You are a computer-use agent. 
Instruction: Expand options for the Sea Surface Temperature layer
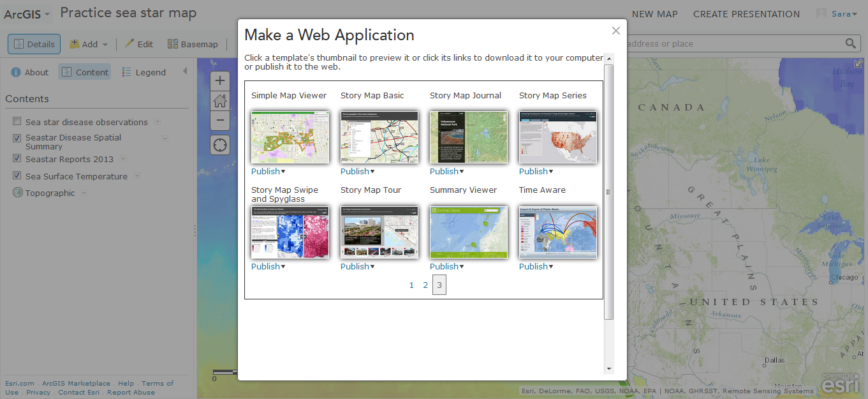[x=136, y=176]
